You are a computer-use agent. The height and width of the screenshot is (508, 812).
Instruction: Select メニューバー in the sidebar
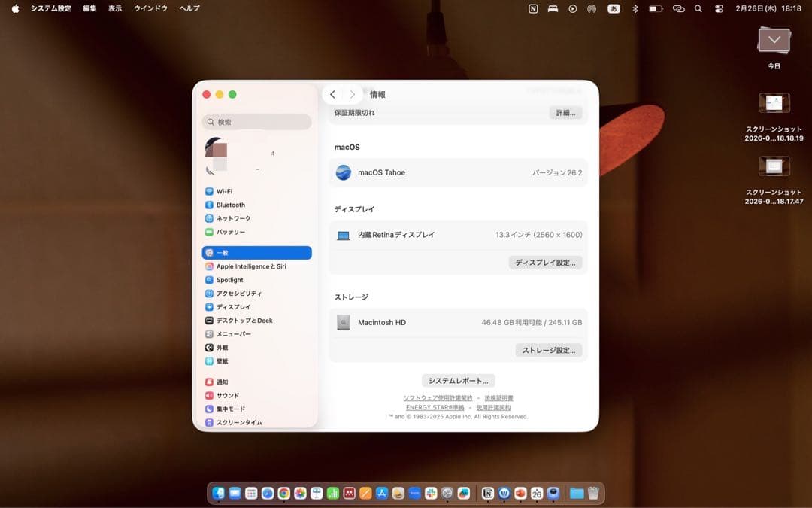pos(256,334)
